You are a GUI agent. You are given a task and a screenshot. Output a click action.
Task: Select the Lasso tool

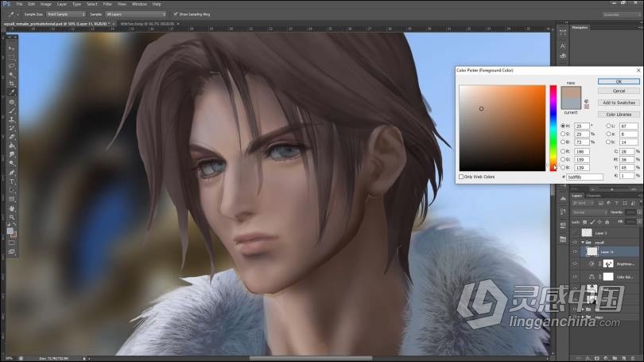click(11, 66)
